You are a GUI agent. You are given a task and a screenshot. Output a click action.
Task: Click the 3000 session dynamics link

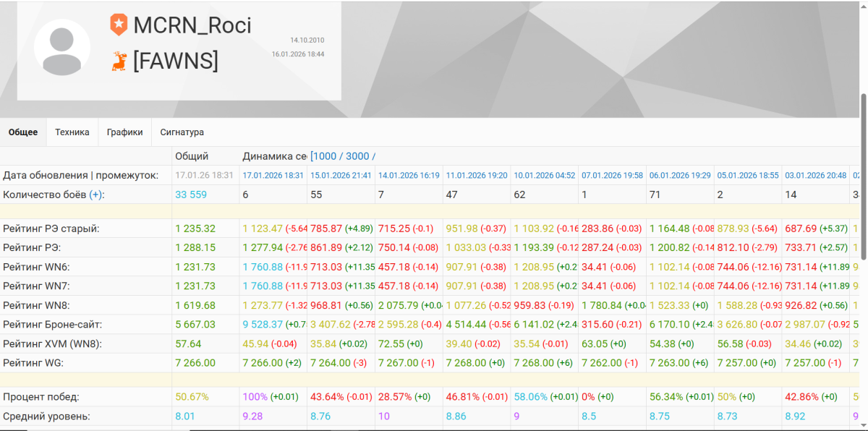click(357, 156)
